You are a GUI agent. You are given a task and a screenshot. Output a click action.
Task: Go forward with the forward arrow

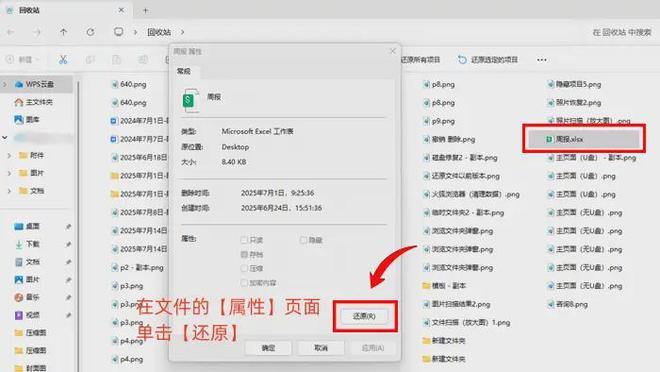coord(37,32)
